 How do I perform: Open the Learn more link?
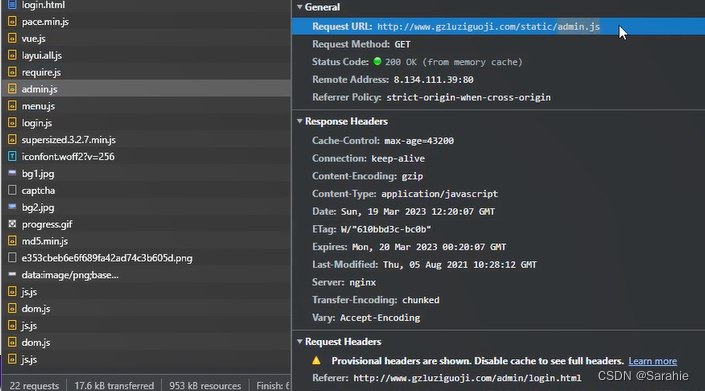(x=652, y=361)
